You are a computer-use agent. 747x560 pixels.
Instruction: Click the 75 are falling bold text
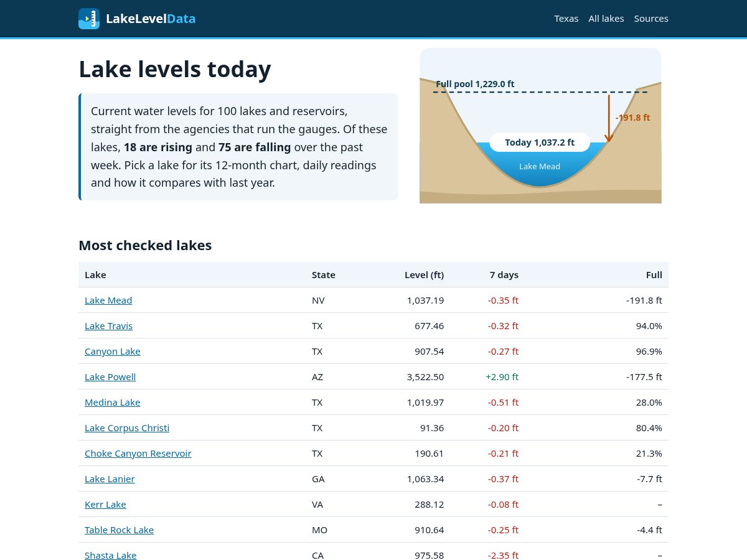click(x=255, y=147)
